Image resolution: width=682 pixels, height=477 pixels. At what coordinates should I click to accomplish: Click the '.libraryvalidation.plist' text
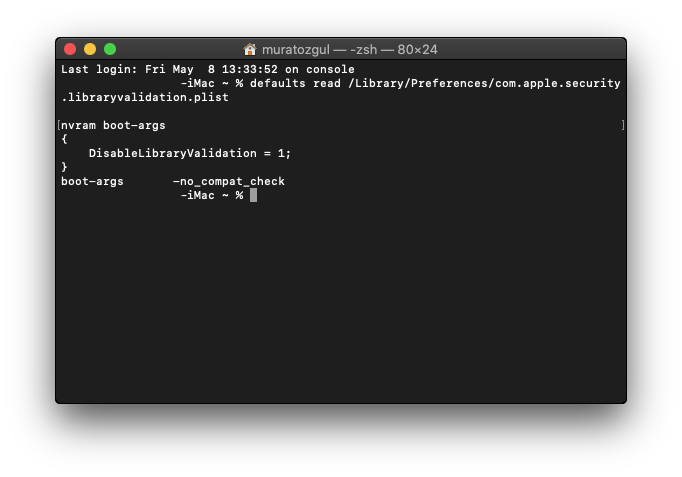[145, 98]
